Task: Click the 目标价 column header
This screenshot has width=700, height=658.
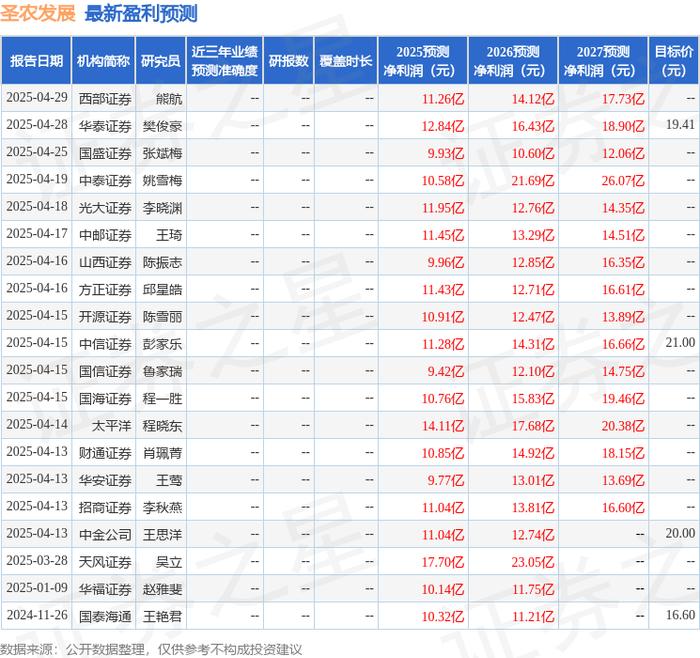Action: click(x=674, y=61)
